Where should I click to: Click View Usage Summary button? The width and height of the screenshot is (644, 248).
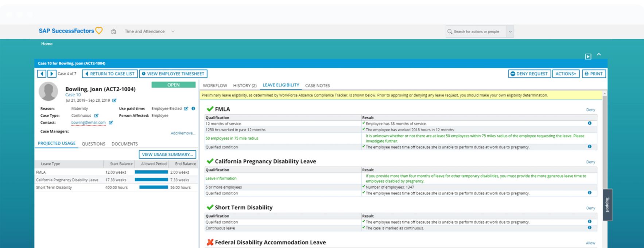click(167, 154)
